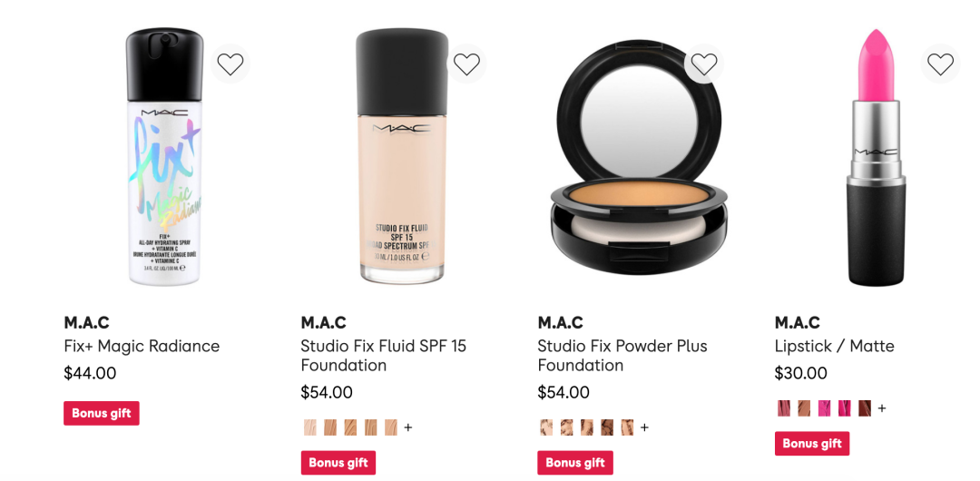Favorite the Fix+ Magic Radiance heart icon
The height and width of the screenshot is (481, 980).
tap(230, 64)
